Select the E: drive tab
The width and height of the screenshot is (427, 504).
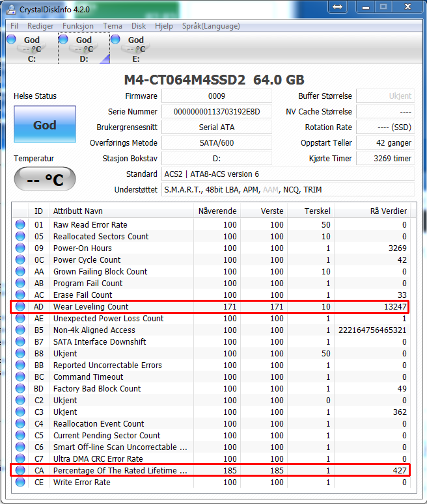[x=136, y=49]
